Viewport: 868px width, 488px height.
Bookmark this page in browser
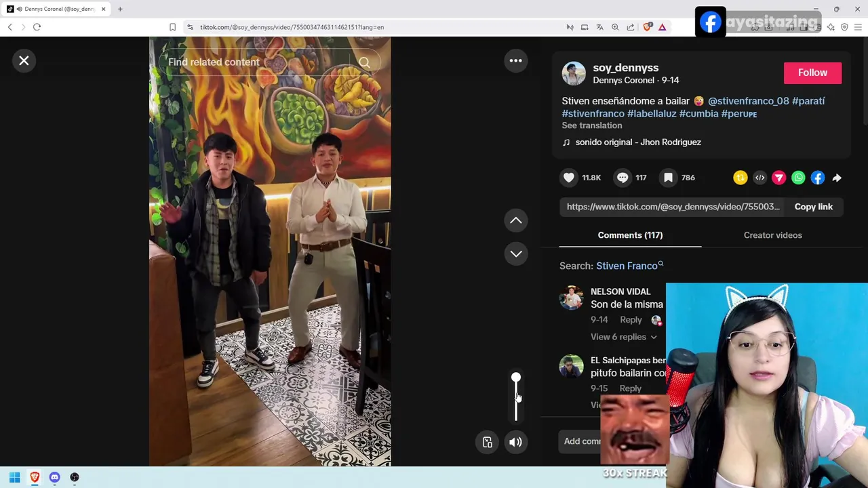(172, 27)
